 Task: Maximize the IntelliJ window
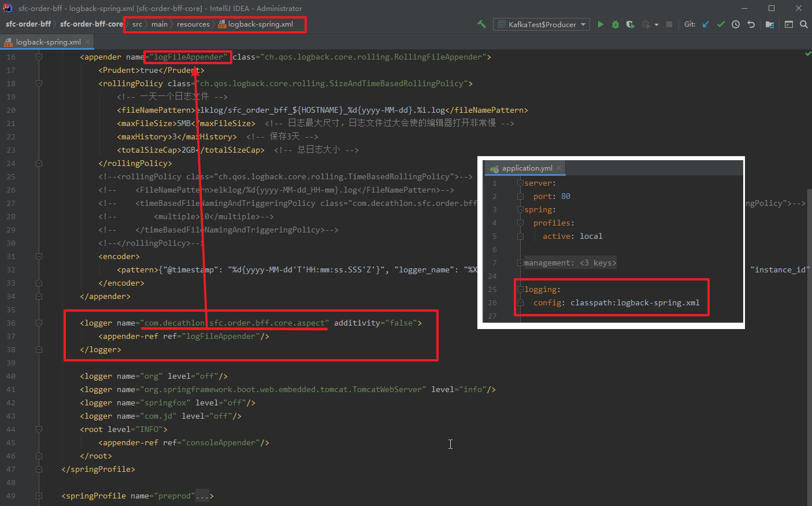tap(772, 8)
